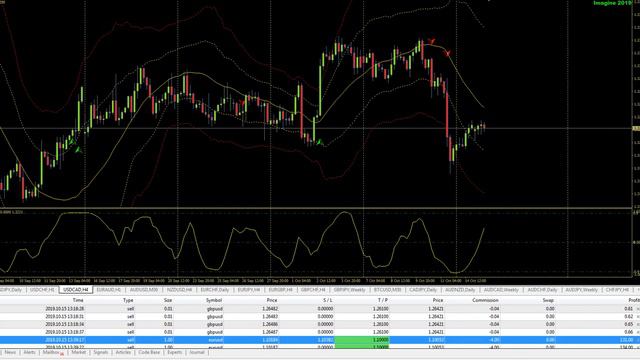
Task: Click the profit value 0.65
Action: [x=629, y=324]
